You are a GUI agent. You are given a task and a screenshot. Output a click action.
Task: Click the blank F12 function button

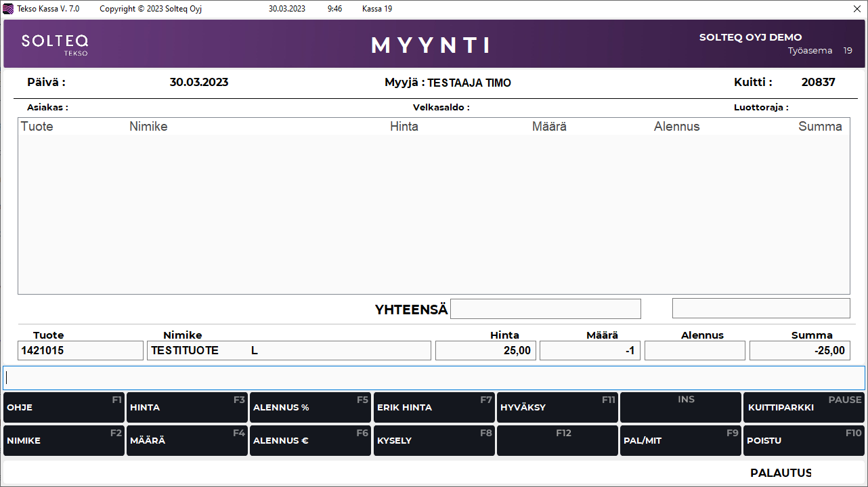point(557,440)
